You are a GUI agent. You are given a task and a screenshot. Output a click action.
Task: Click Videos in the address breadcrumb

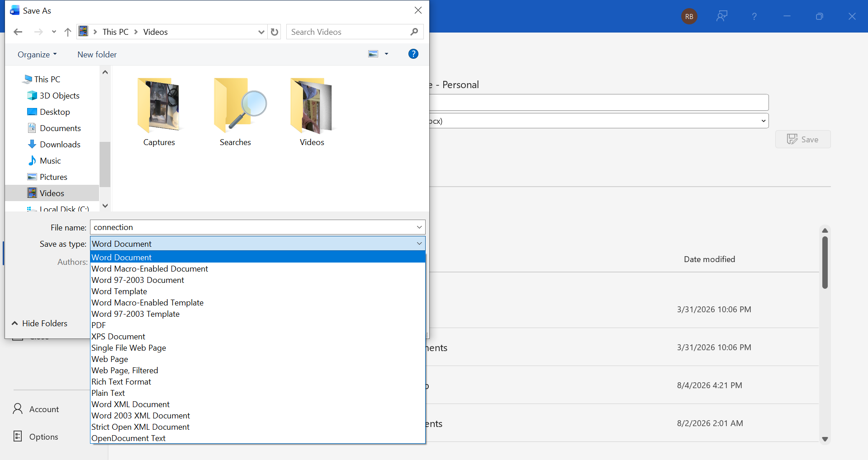156,32
